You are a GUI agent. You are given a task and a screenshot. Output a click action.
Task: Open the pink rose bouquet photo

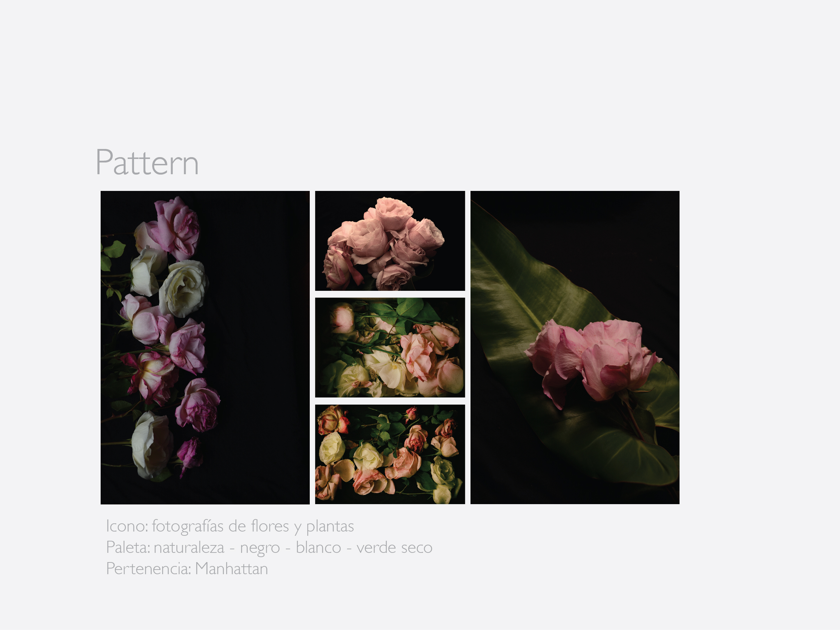coord(390,241)
